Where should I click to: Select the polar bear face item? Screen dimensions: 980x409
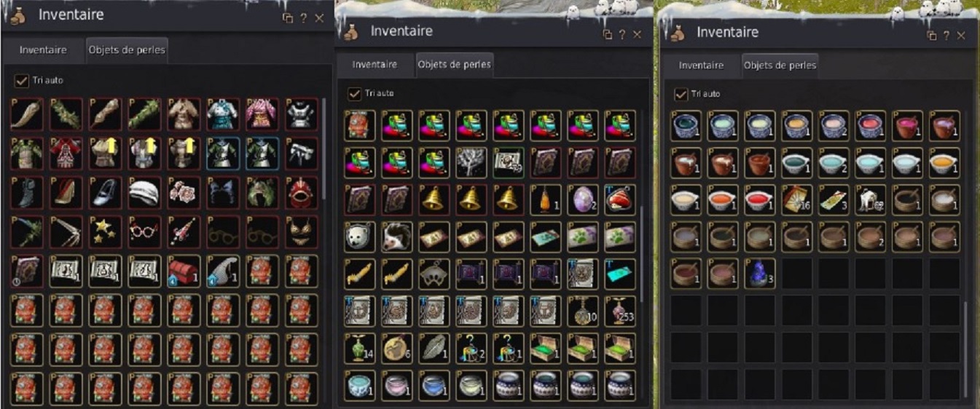coord(360,237)
